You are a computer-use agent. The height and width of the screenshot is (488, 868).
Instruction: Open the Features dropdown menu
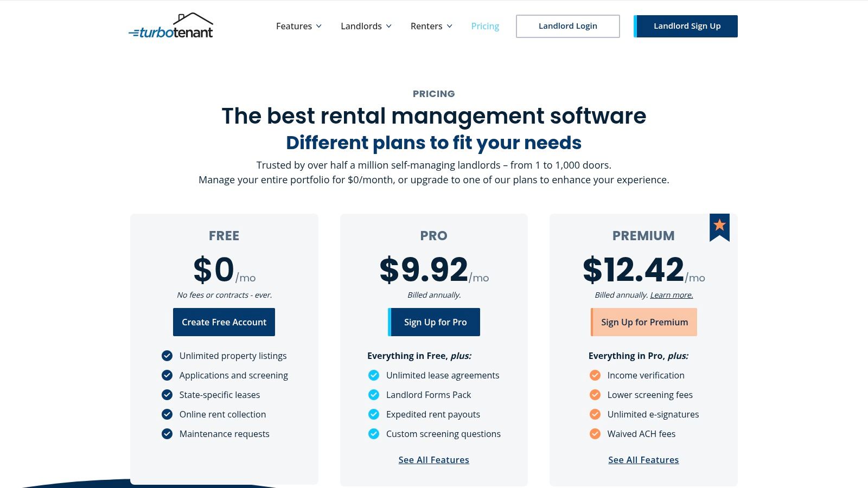pyautogui.click(x=298, y=26)
